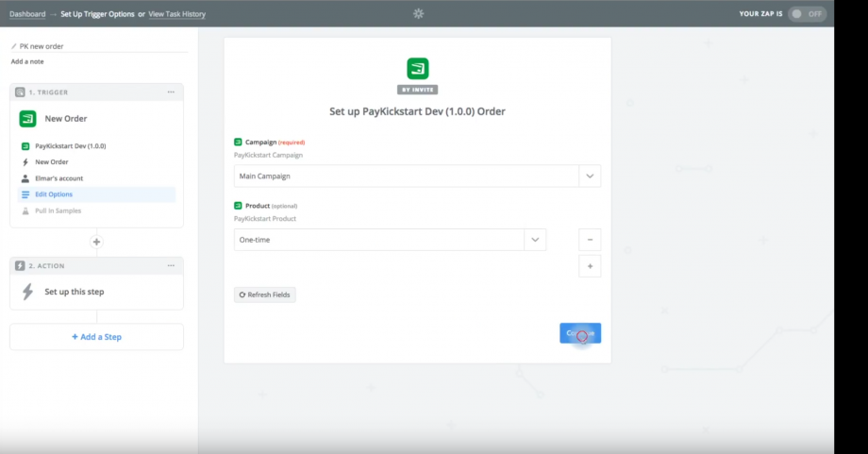Click the trigger step number icon
Screen dimensions: 868x454
click(20, 92)
